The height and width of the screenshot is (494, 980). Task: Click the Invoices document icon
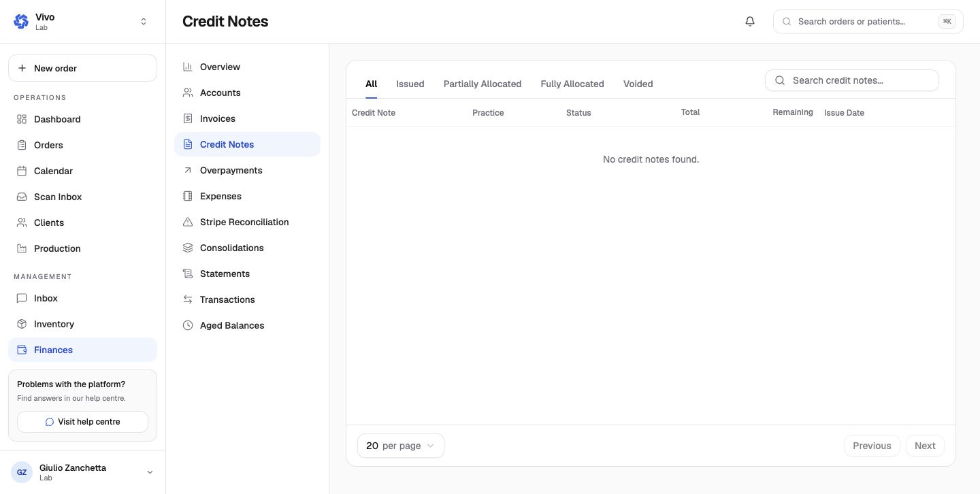coord(188,118)
